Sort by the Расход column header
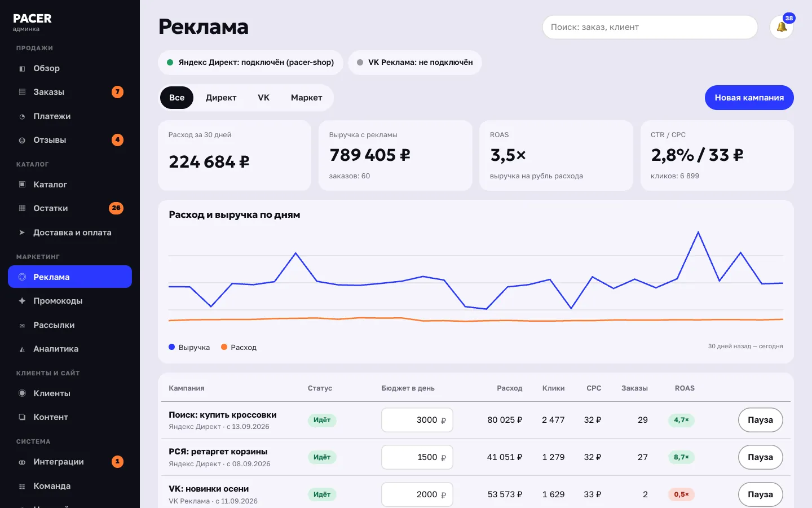812x508 pixels. (x=510, y=388)
